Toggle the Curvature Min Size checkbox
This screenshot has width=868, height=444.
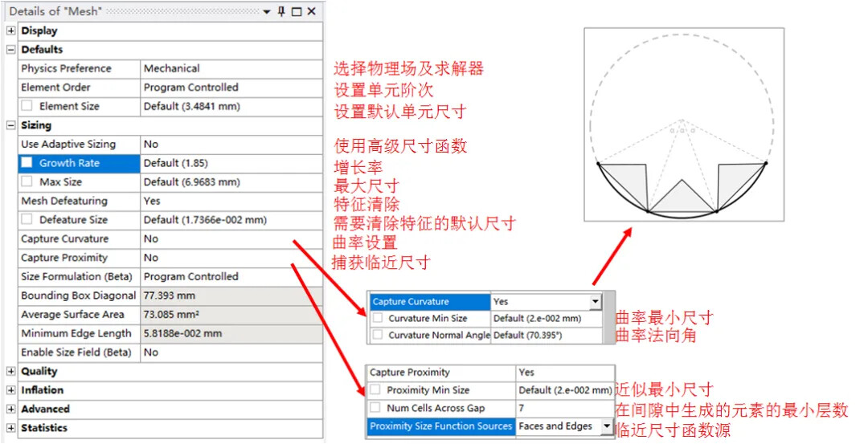tap(377, 318)
